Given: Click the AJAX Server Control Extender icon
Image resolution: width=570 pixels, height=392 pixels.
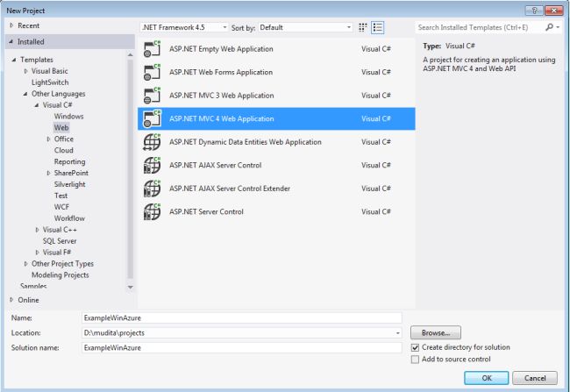Looking at the screenshot, I should pyautogui.click(x=152, y=189).
